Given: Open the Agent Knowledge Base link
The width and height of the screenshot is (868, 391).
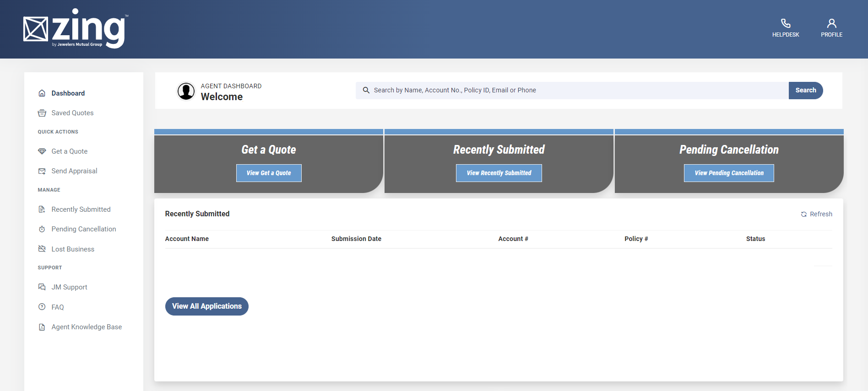Looking at the screenshot, I should (x=87, y=327).
